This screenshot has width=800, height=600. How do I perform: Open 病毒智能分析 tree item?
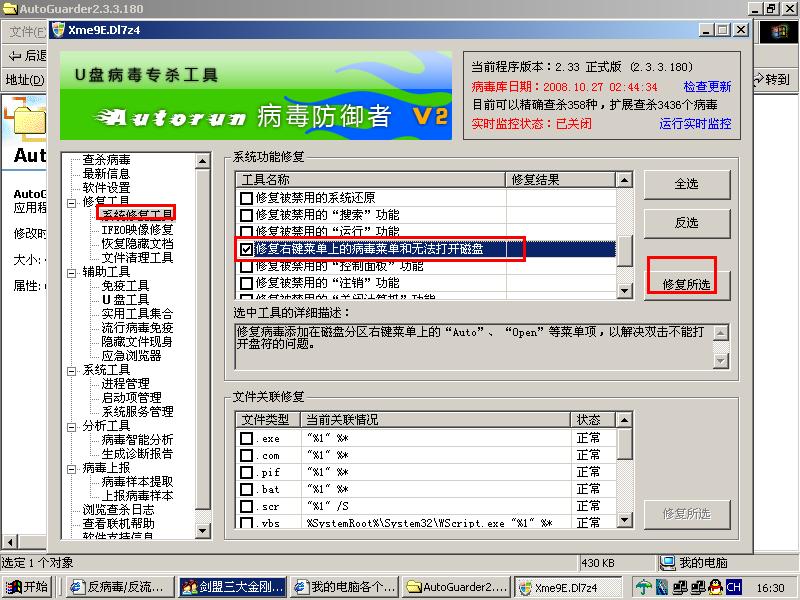137,439
